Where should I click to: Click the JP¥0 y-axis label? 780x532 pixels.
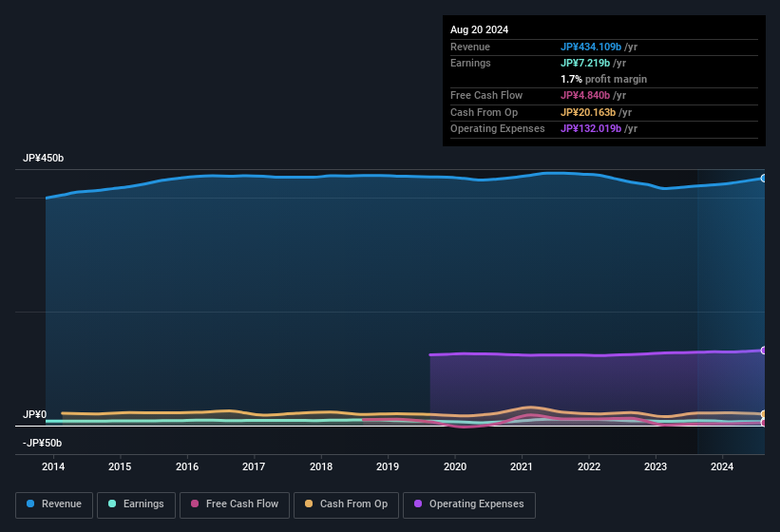point(35,414)
